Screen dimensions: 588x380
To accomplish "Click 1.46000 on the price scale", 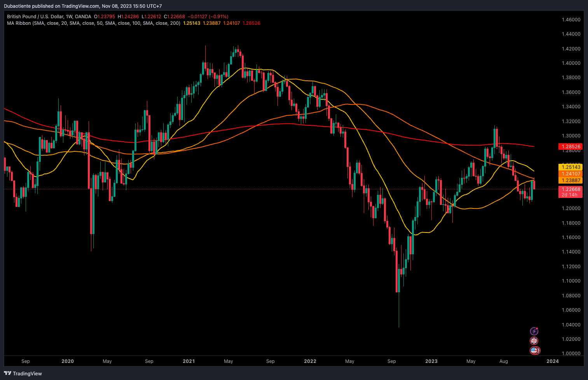I will click(x=571, y=20).
